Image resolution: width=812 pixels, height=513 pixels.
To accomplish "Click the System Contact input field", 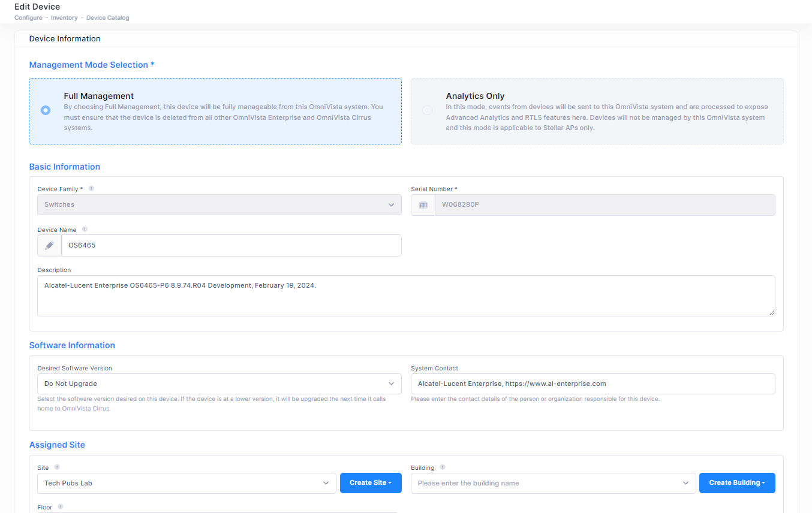I will pos(593,384).
